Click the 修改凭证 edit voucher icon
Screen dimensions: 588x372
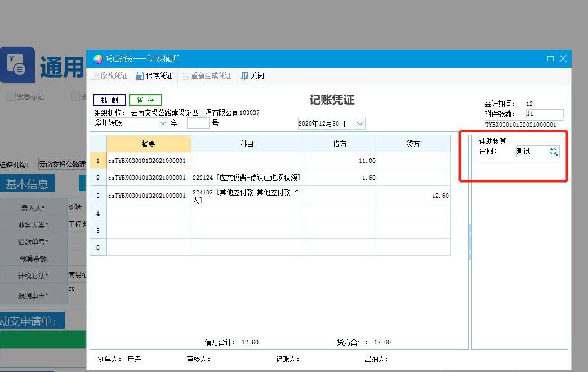coord(95,76)
